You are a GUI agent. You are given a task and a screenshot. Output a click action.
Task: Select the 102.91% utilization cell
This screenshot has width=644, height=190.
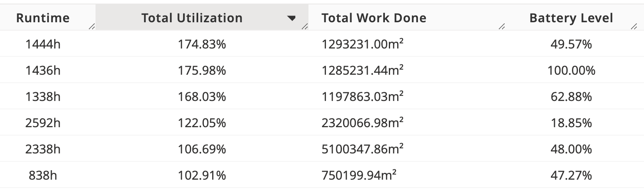(x=202, y=175)
